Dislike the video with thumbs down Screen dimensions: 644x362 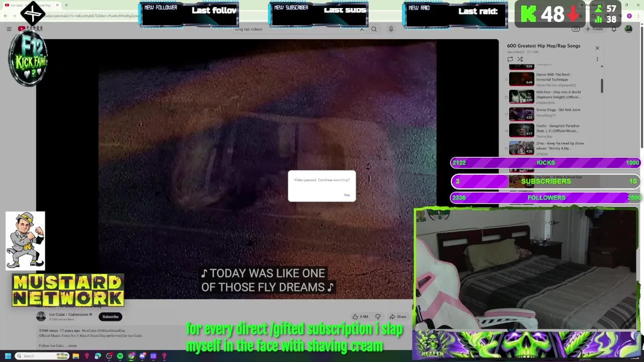click(378, 317)
